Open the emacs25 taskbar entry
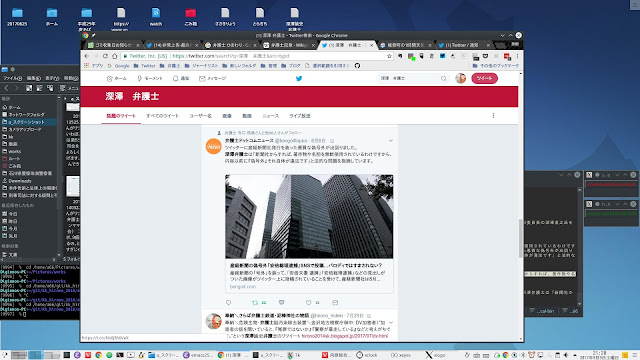 click(x=198, y=355)
